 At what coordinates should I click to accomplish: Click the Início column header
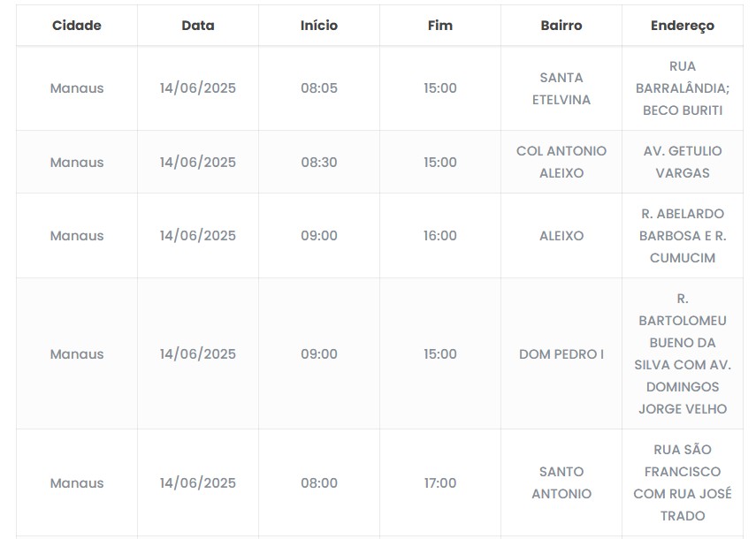tap(319, 26)
